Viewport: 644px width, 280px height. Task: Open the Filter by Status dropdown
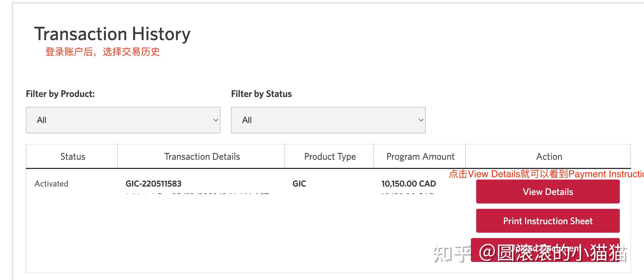(328, 120)
